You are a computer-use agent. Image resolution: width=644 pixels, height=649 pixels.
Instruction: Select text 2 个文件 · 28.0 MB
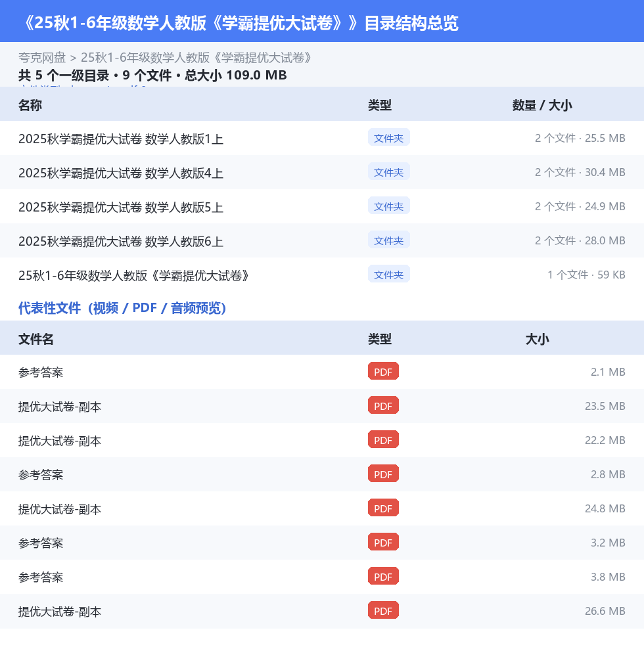(580, 240)
